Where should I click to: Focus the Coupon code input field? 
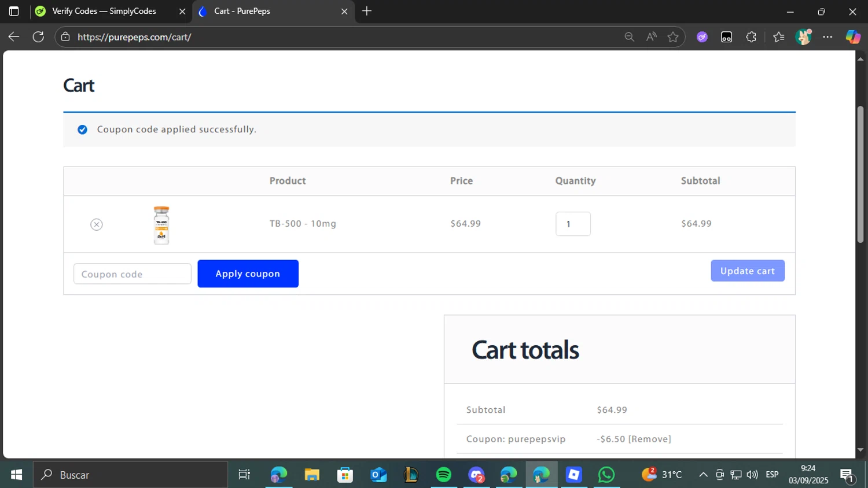133,274
